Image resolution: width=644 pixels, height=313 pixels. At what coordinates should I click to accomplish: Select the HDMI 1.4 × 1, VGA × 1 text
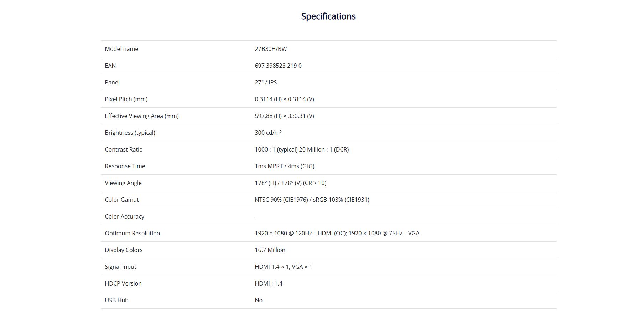(284, 267)
